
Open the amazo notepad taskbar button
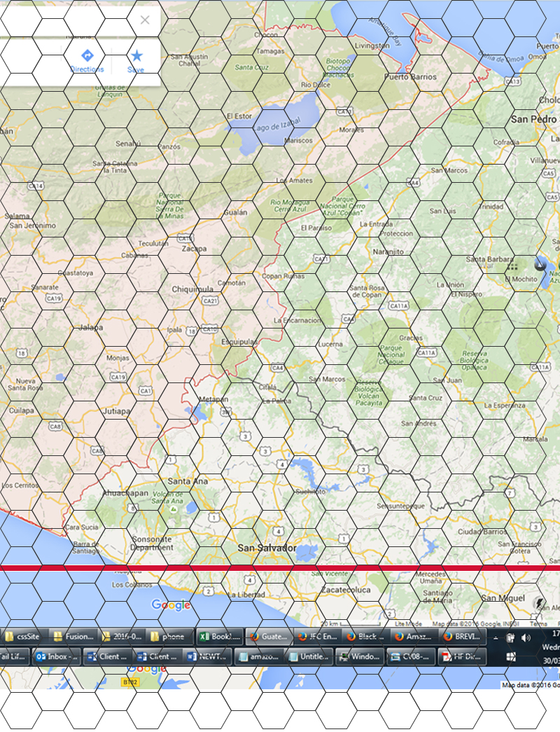(x=258, y=656)
